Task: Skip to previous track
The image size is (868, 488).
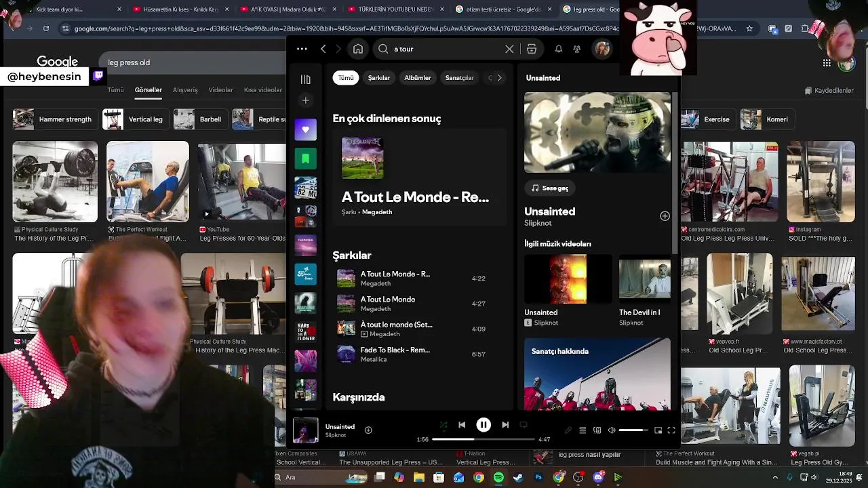Action: coord(462,425)
